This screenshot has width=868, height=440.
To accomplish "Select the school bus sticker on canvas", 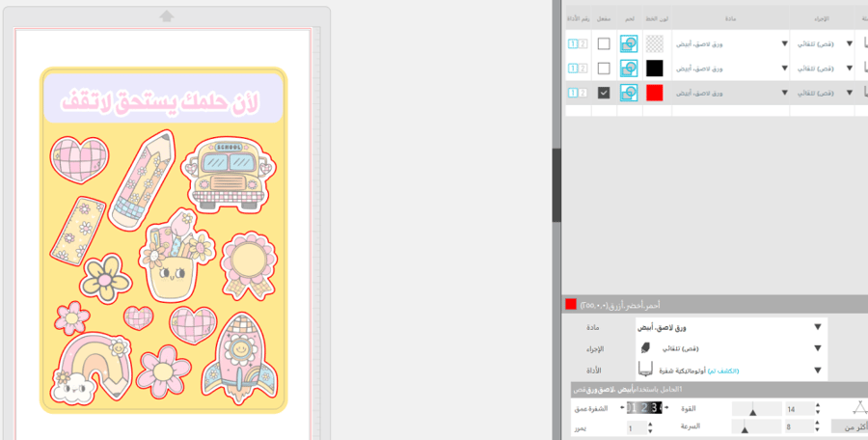I will [229, 175].
